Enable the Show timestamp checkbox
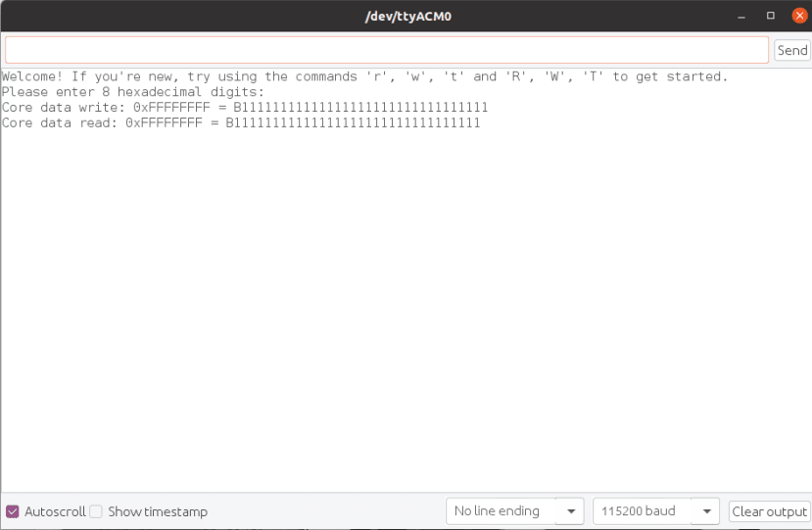Image resolution: width=812 pixels, height=530 pixels. (x=96, y=511)
